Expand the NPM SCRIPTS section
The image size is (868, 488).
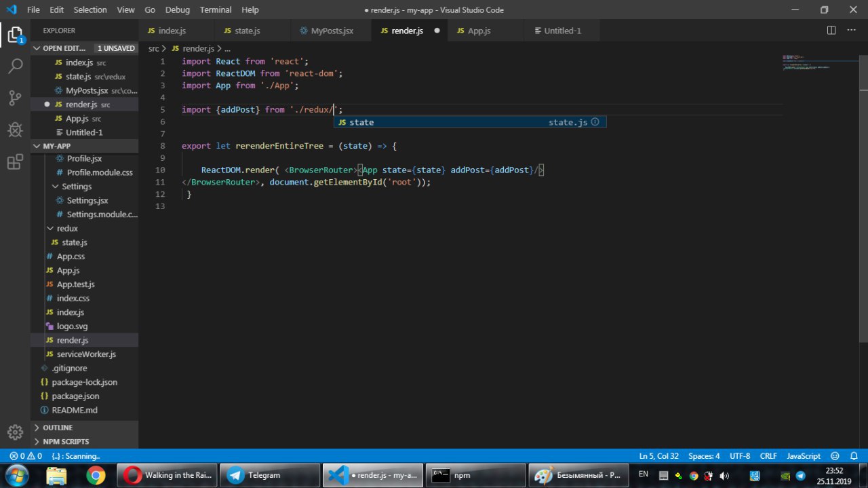pos(65,442)
